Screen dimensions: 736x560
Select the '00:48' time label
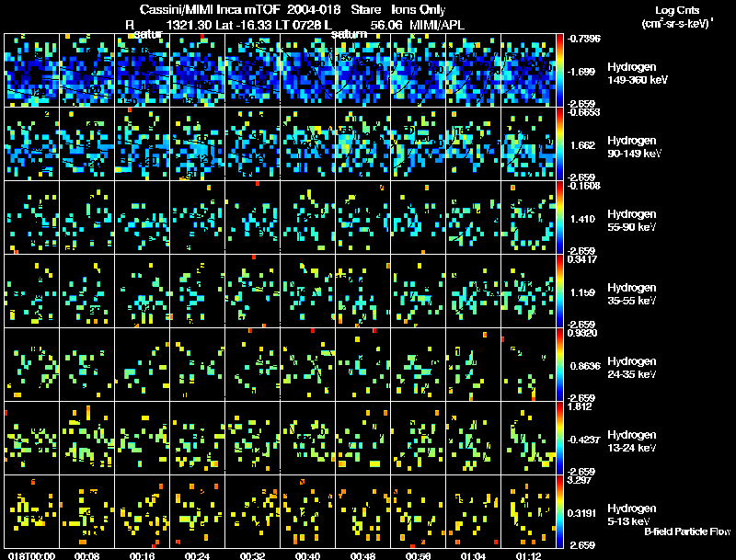pos(362,555)
